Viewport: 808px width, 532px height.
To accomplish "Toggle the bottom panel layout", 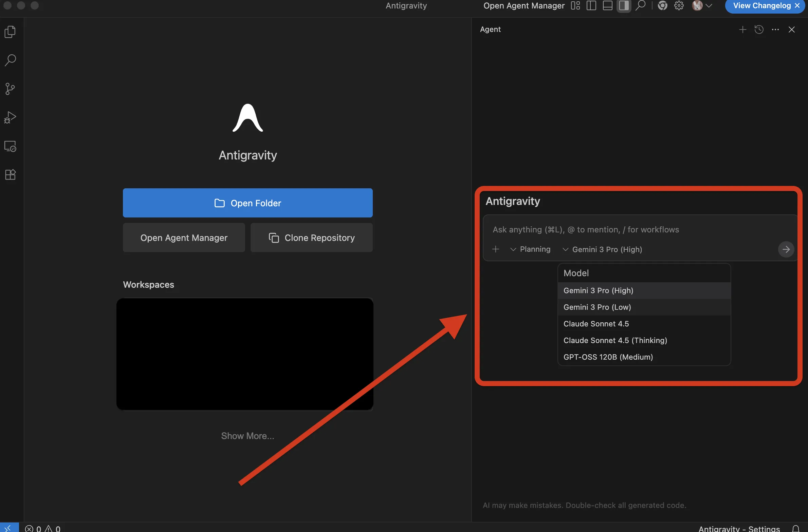I will [607, 6].
